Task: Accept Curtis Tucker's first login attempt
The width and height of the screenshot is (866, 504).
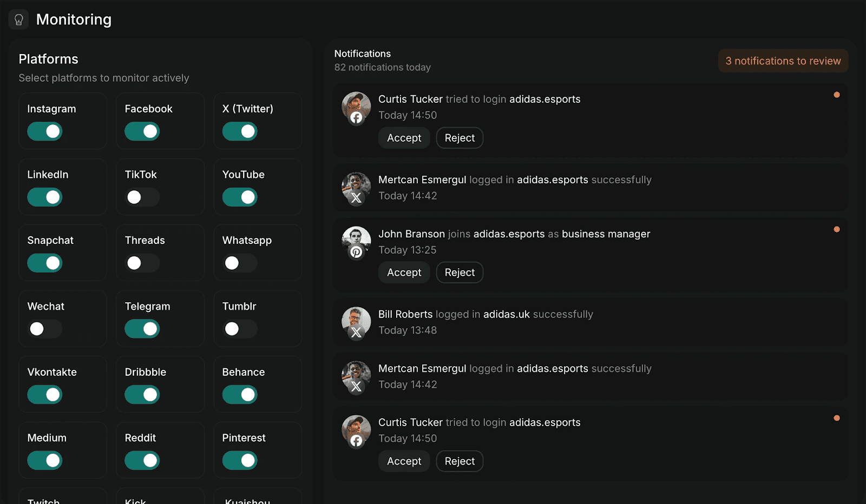Action: [404, 138]
